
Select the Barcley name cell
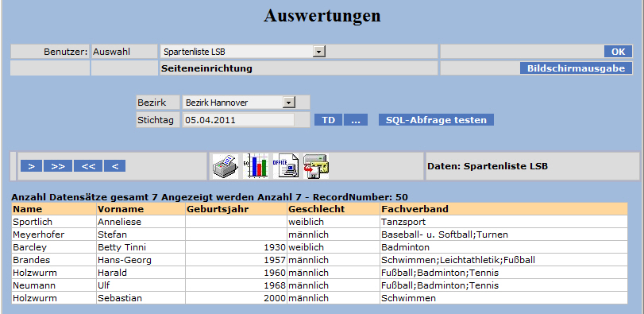(x=54, y=247)
